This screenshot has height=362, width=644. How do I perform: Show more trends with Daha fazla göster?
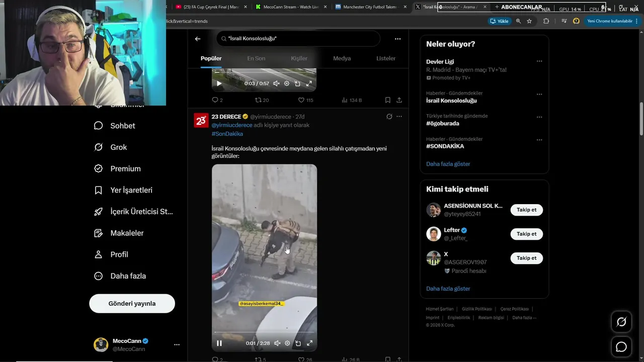[x=448, y=164]
